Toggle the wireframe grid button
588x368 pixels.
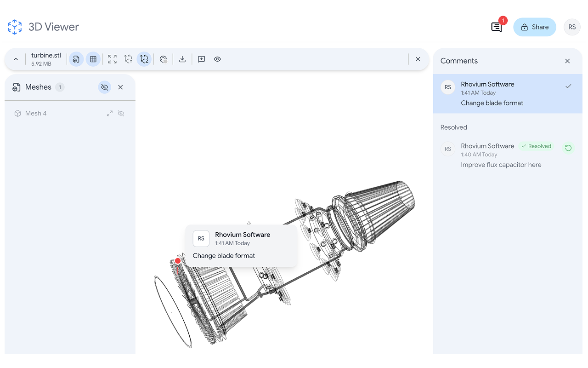point(93,59)
